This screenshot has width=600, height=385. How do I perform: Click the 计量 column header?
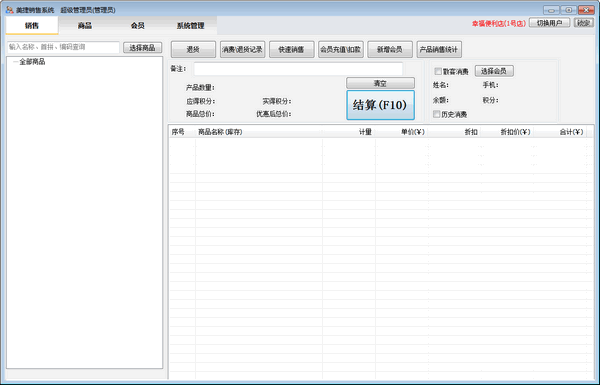coord(349,132)
